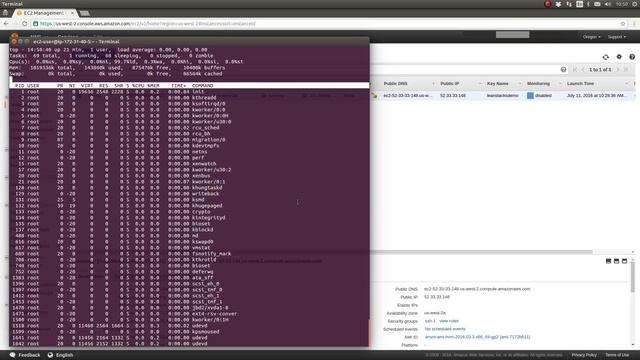Sort by Public DNS column header
The height and width of the screenshot is (360, 640).
[395, 84]
